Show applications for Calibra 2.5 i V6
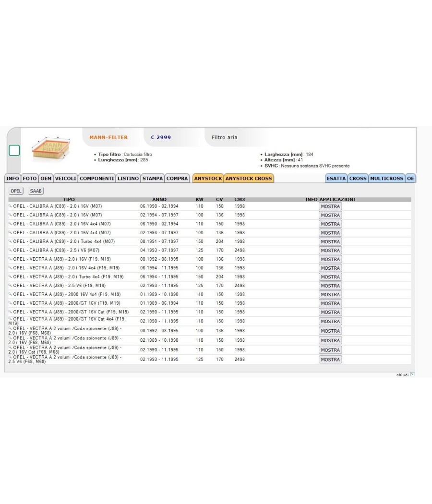The width and height of the screenshot is (432, 504). (x=330, y=251)
